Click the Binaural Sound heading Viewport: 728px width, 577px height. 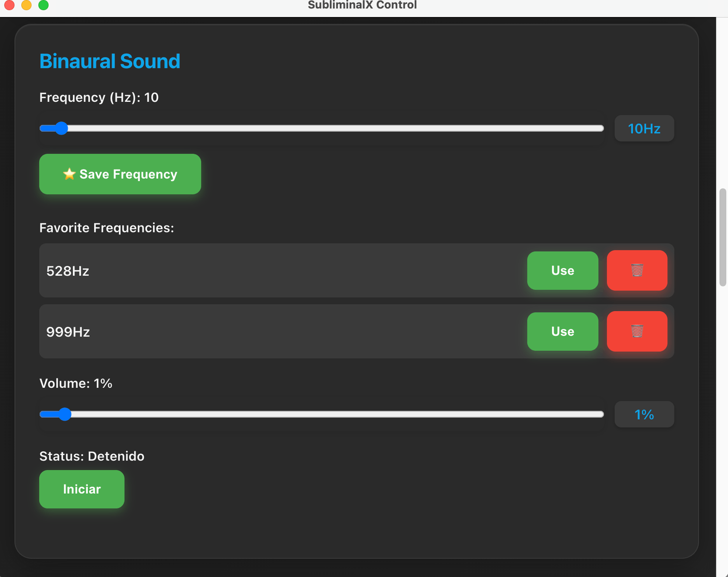pyautogui.click(x=110, y=61)
